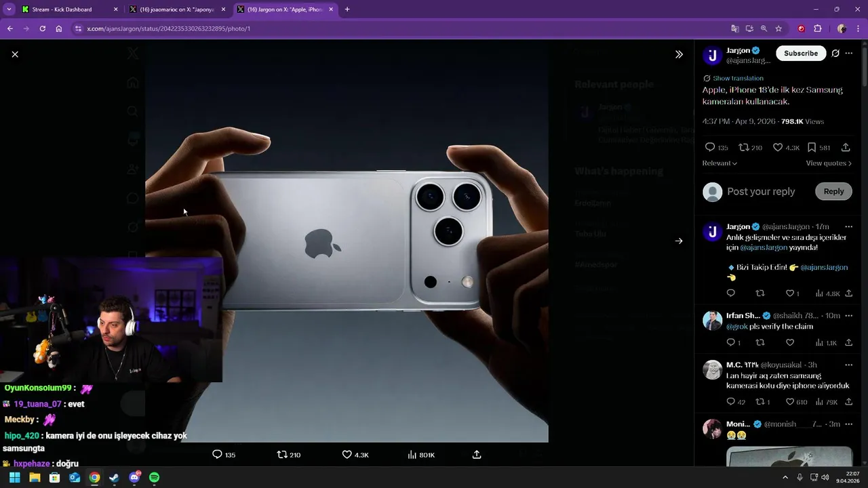The image size is (868, 488).
Task: Collapse the side panel with double-chevron icon
Action: click(x=679, y=54)
